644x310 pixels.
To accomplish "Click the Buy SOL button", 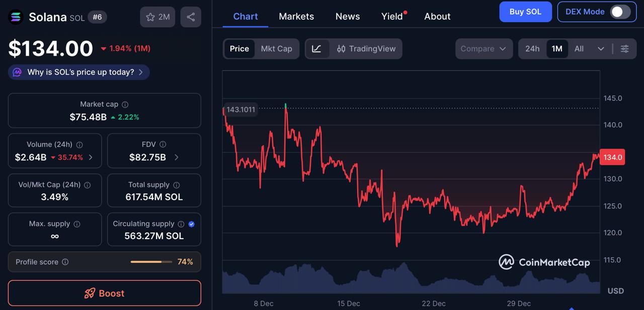I will coord(525,12).
